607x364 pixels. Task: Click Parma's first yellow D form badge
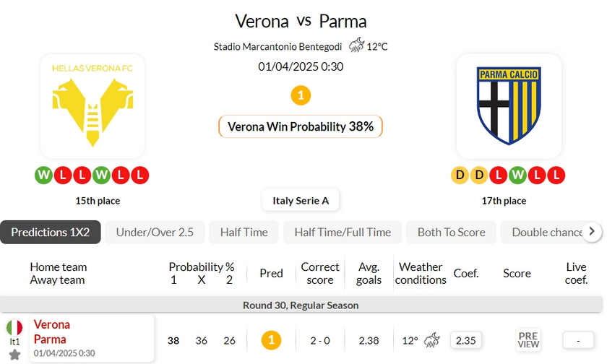[x=460, y=175]
